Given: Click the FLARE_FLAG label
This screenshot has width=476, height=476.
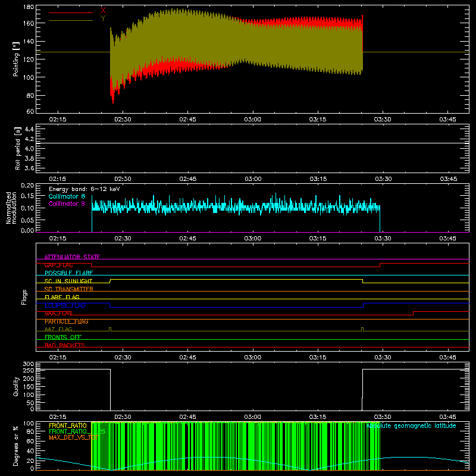Looking at the screenshot, I should tap(62, 297).
